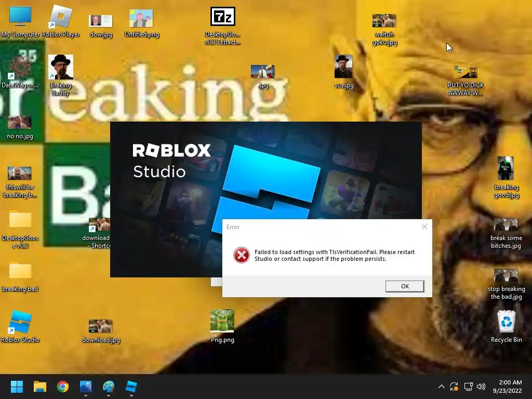This screenshot has width=532, height=399.
Task: Select the Roblox Studio desktop shortcut
Action: (x=20, y=326)
